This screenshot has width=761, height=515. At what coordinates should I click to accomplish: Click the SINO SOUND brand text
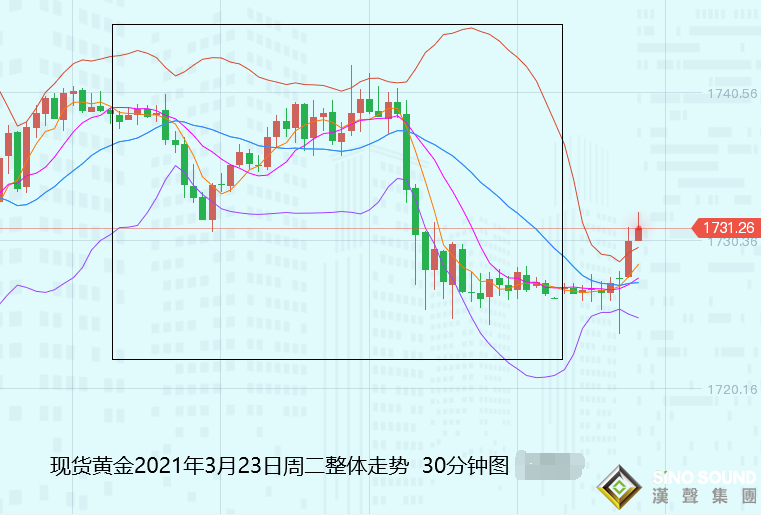click(705, 476)
